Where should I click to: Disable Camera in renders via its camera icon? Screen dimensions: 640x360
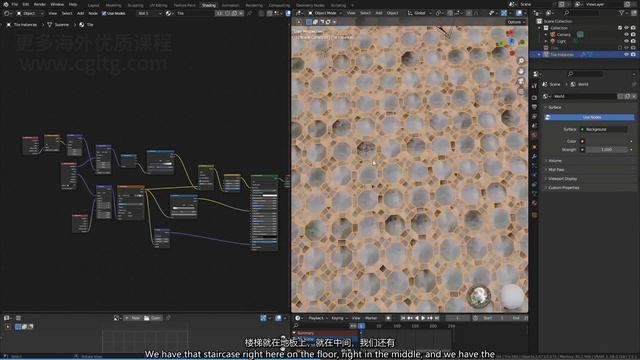coord(633,35)
